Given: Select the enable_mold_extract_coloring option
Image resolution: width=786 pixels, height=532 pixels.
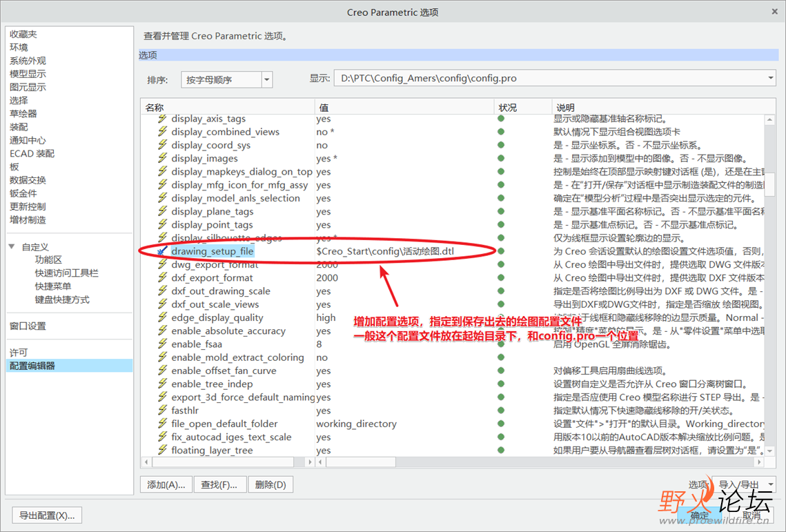Looking at the screenshot, I should pos(237,357).
